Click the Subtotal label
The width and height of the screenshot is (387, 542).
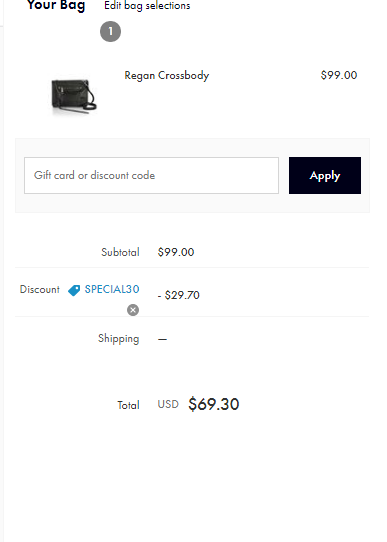pos(120,252)
